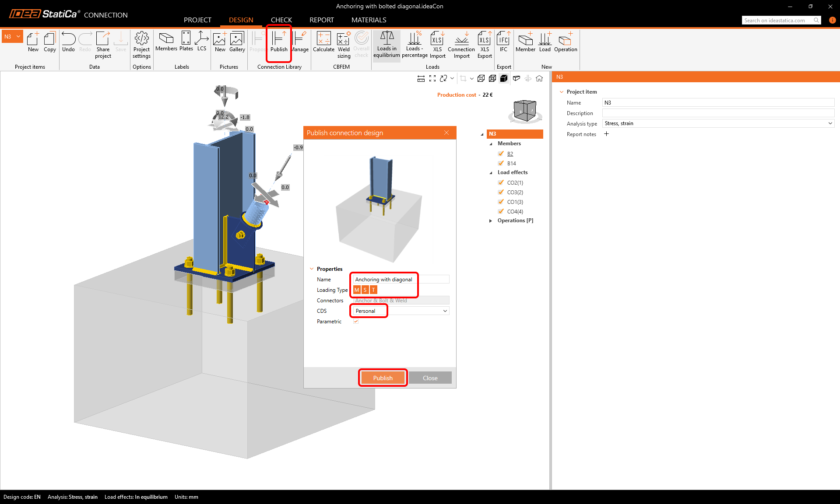This screenshot has height=504, width=840.
Task: Select the Publish tool in Connection Library
Action: (x=279, y=43)
